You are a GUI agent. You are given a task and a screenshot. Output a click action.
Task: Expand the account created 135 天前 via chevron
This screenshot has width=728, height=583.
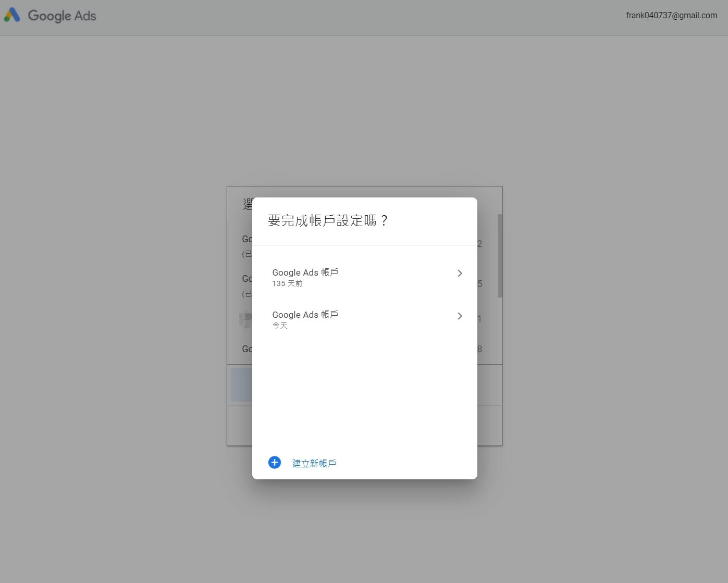[x=460, y=274]
